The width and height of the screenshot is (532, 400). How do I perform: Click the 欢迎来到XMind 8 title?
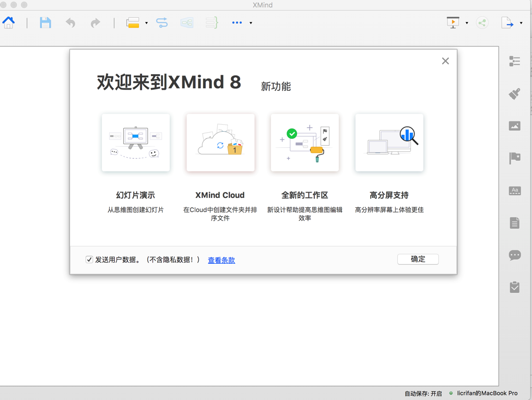coord(169,82)
